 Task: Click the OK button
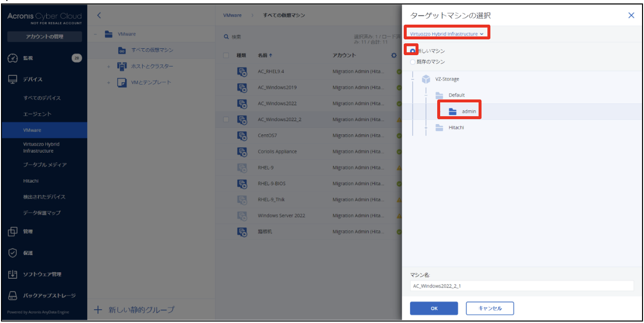434,308
